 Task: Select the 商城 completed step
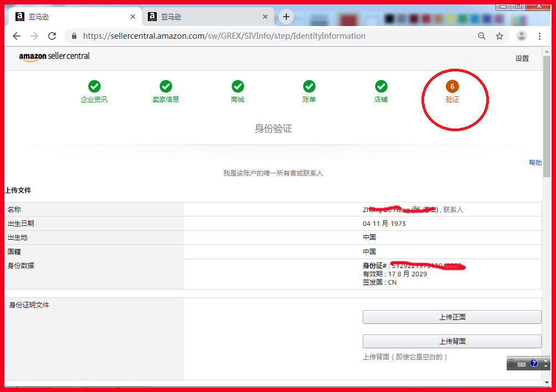[238, 92]
